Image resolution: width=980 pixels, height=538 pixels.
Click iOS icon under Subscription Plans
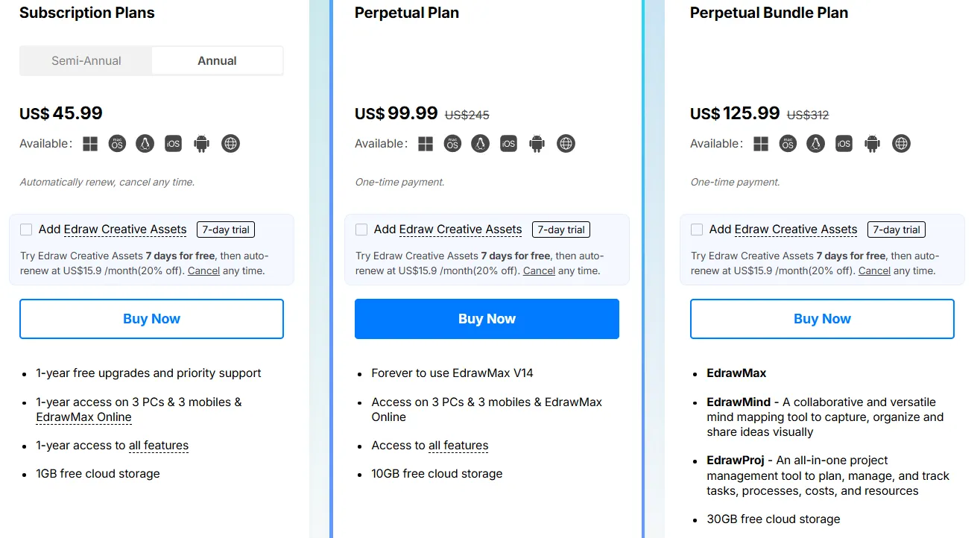tap(174, 144)
